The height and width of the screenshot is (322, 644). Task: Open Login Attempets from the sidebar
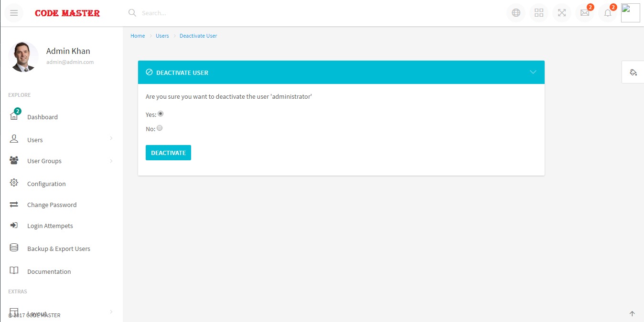[50, 226]
